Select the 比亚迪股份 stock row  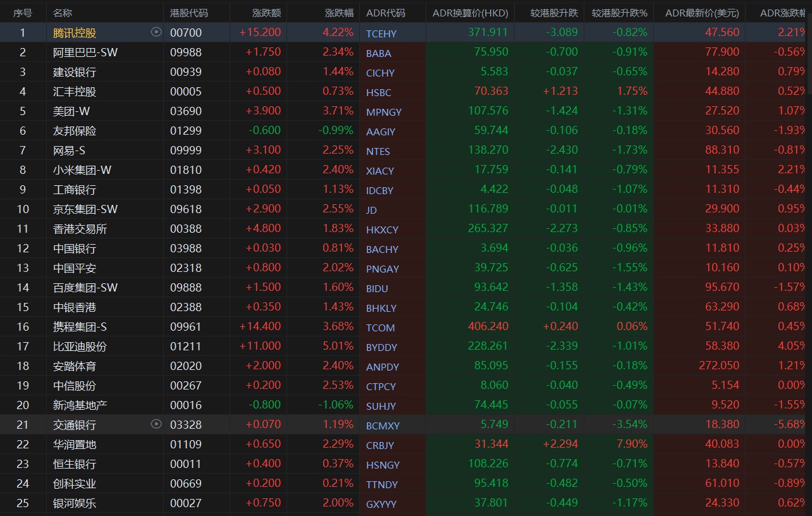pyautogui.click(x=80, y=347)
